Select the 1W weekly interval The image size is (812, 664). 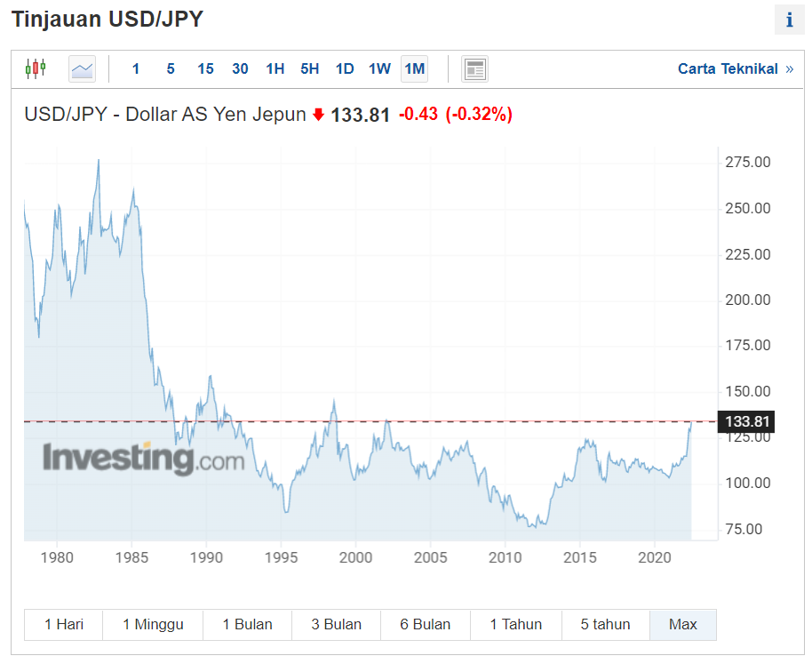379,68
